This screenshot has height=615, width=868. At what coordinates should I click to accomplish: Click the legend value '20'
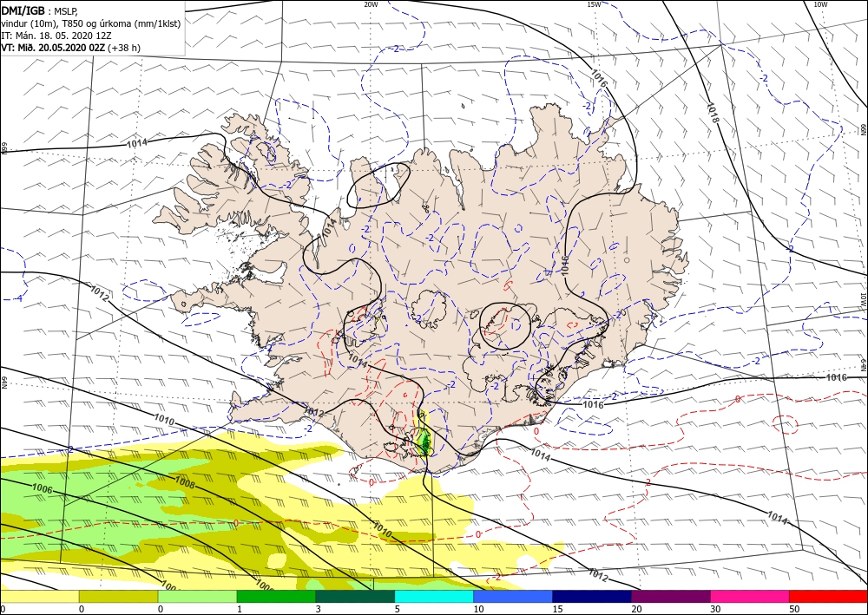636,610
